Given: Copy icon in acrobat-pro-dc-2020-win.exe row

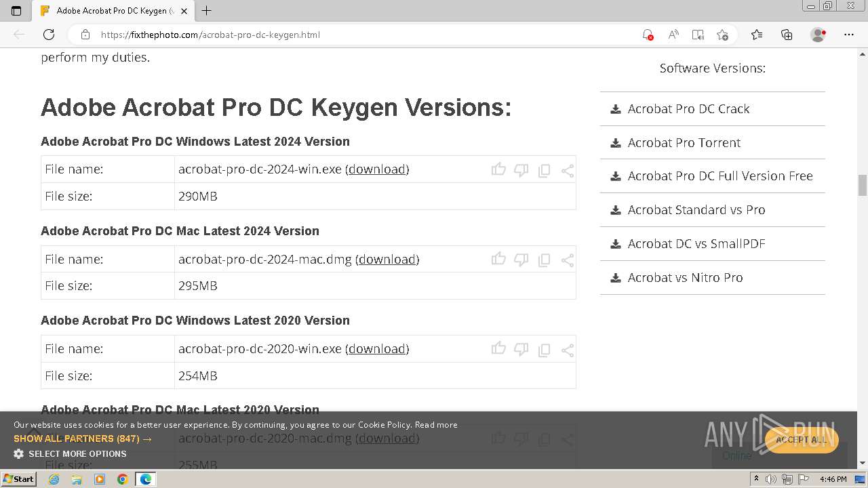Looking at the screenshot, I should [544, 350].
